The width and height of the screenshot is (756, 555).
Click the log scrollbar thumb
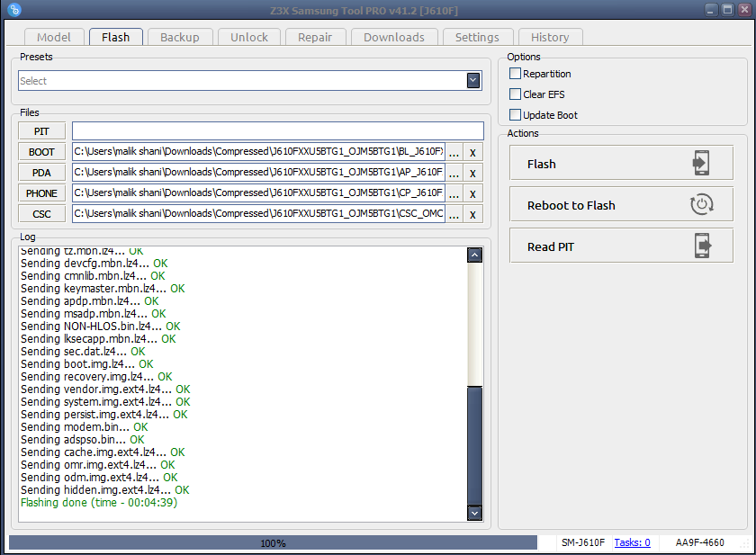(474, 445)
